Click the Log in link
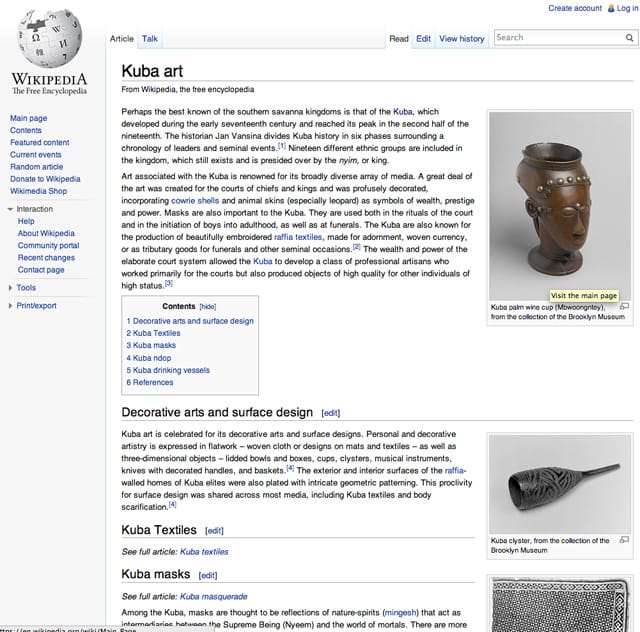The image size is (640, 632). pyautogui.click(x=627, y=8)
